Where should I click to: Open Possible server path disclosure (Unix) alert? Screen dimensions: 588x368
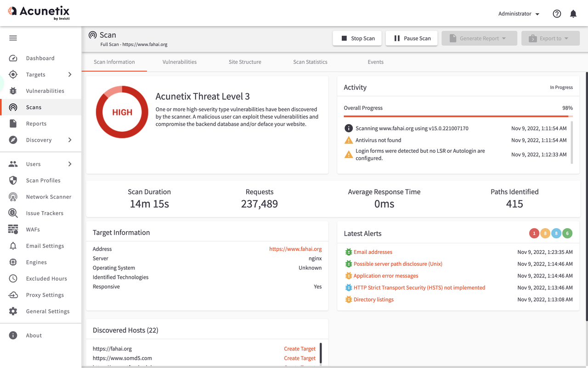pos(398,264)
